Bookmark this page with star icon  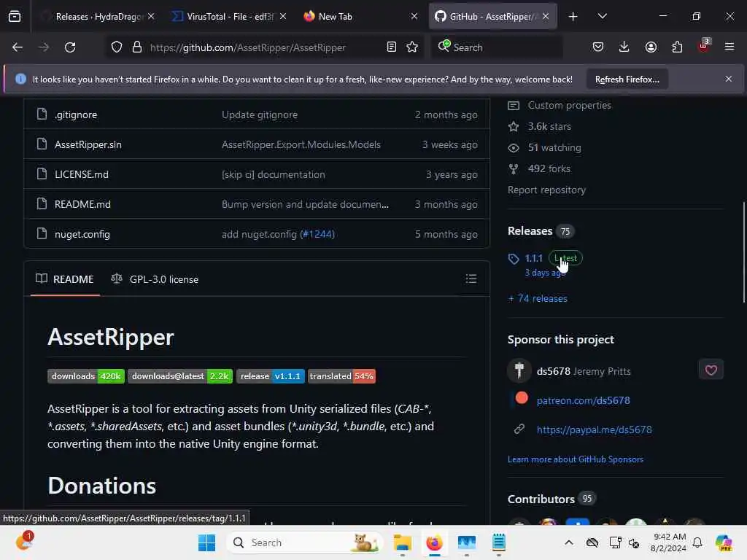tap(412, 47)
